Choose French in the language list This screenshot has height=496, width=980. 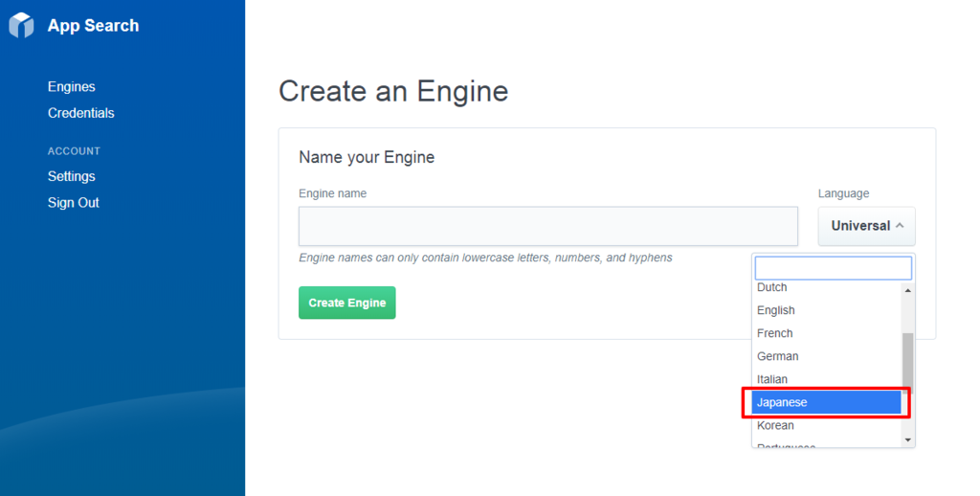[826, 333]
